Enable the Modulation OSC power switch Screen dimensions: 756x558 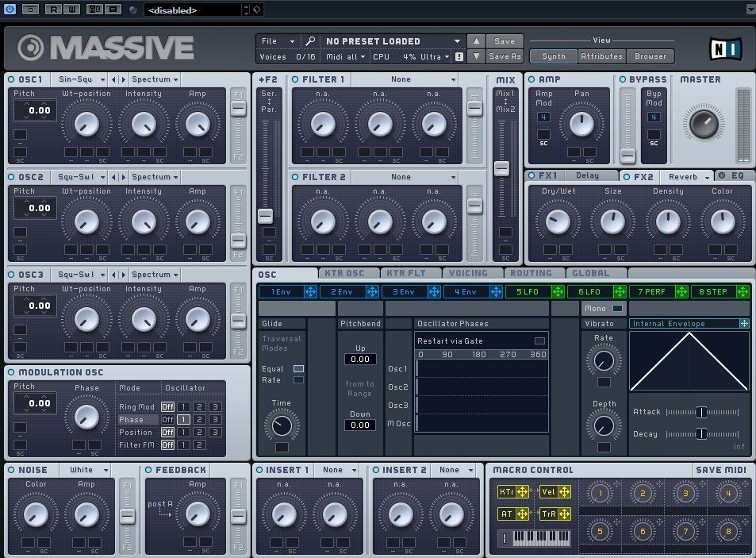tap(11, 372)
